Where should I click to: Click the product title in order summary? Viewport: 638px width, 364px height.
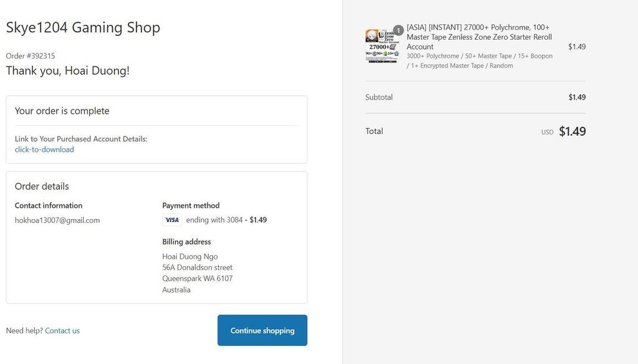pyautogui.click(x=479, y=37)
